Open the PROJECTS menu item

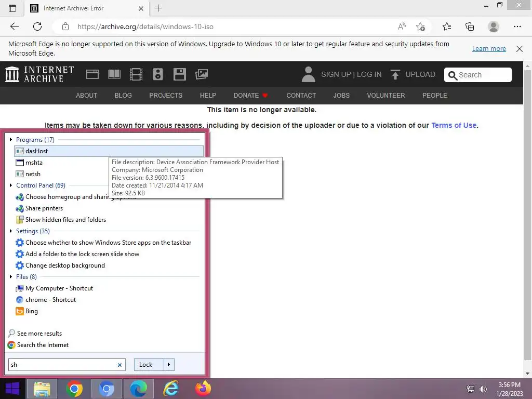[x=166, y=96]
